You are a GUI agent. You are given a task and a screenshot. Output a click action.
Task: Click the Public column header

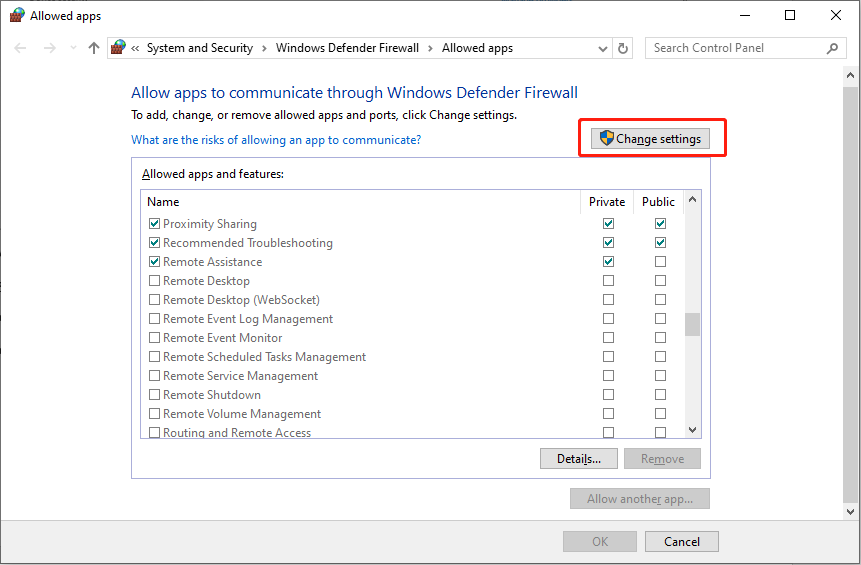[x=658, y=202]
